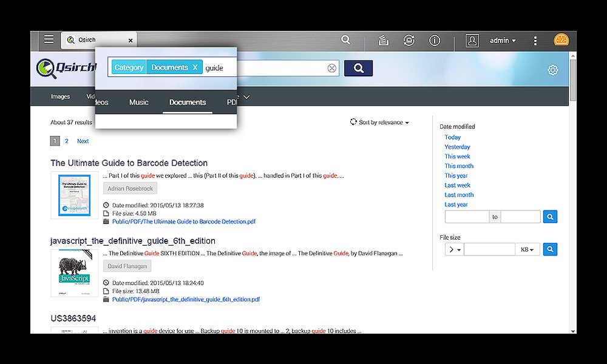Clear the search field text
Image resolution: width=607 pixels, height=364 pixels.
(x=332, y=68)
